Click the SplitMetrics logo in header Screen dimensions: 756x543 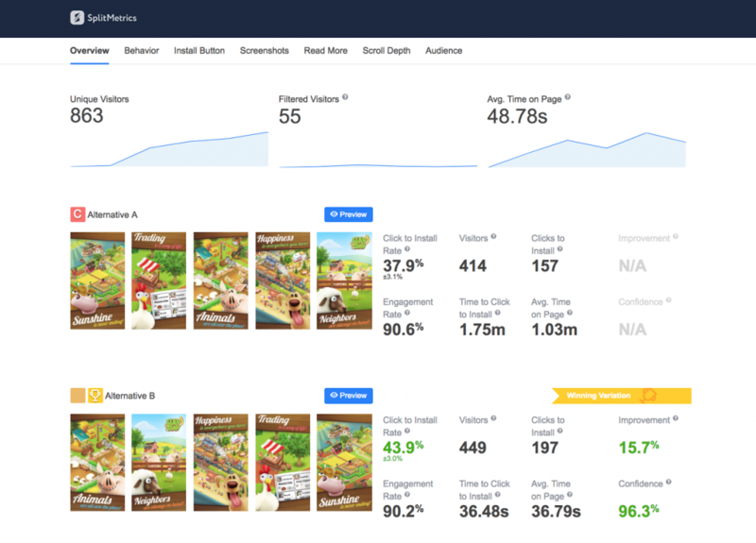click(x=104, y=18)
